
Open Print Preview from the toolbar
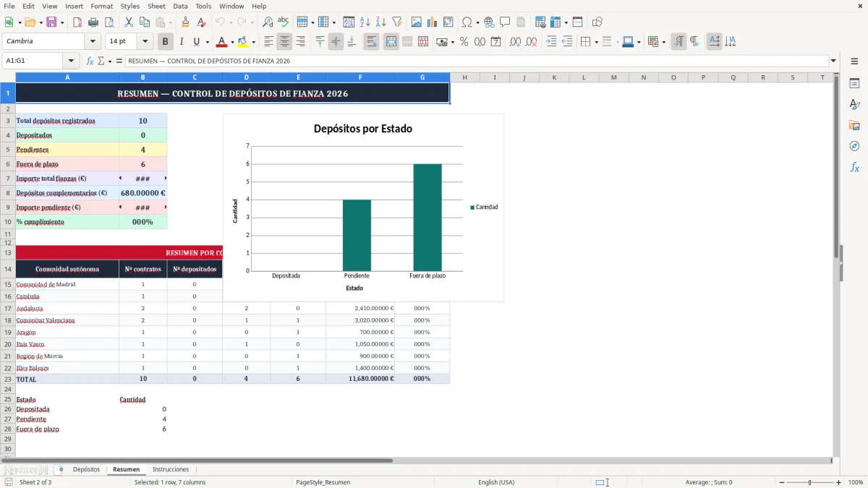pyautogui.click(x=109, y=22)
